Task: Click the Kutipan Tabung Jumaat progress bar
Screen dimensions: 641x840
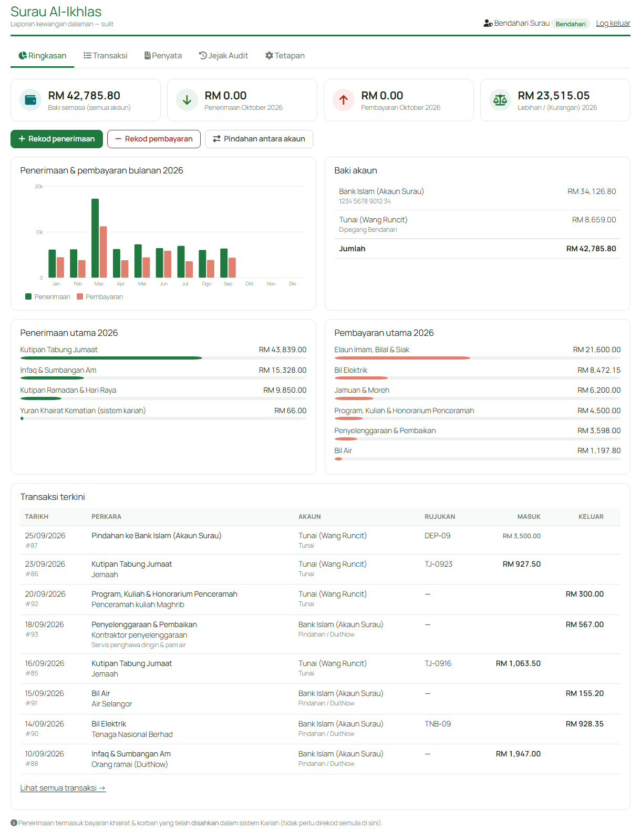Action: click(x=163, y=358)
